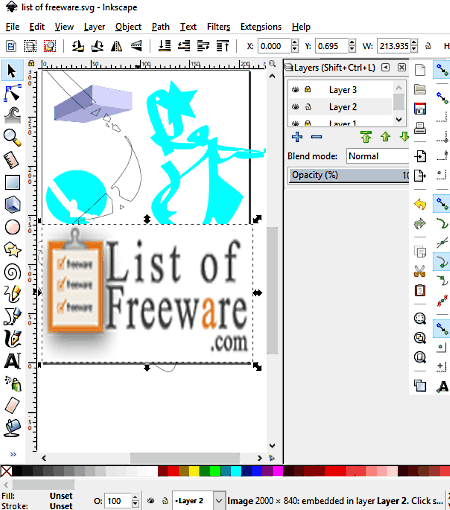This screenshot has height=510, width=450.
Task: Open the Edit menu
Action: point(37,27)
